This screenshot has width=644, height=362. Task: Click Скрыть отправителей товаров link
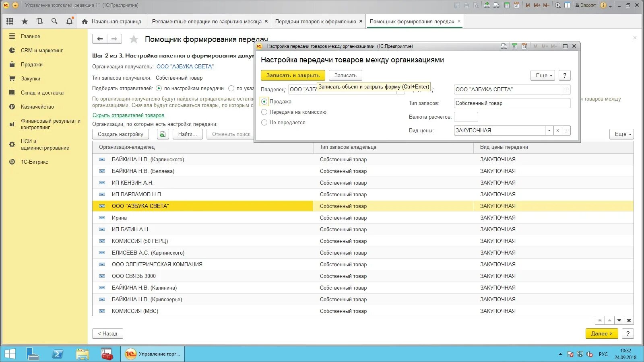[128, 115]
